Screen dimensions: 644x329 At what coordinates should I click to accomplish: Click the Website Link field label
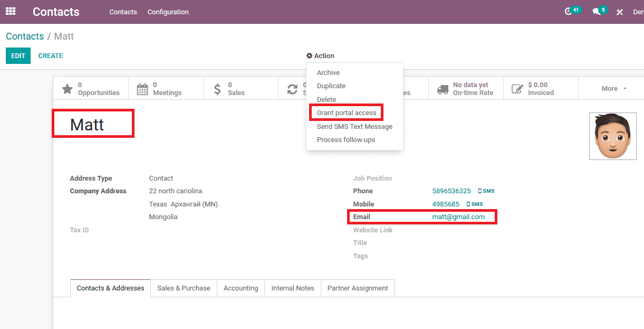(373, 230)
